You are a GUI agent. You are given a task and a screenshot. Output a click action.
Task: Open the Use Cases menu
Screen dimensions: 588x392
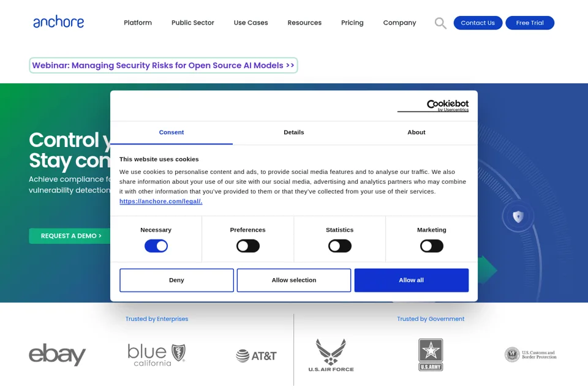tap(251, 23)
